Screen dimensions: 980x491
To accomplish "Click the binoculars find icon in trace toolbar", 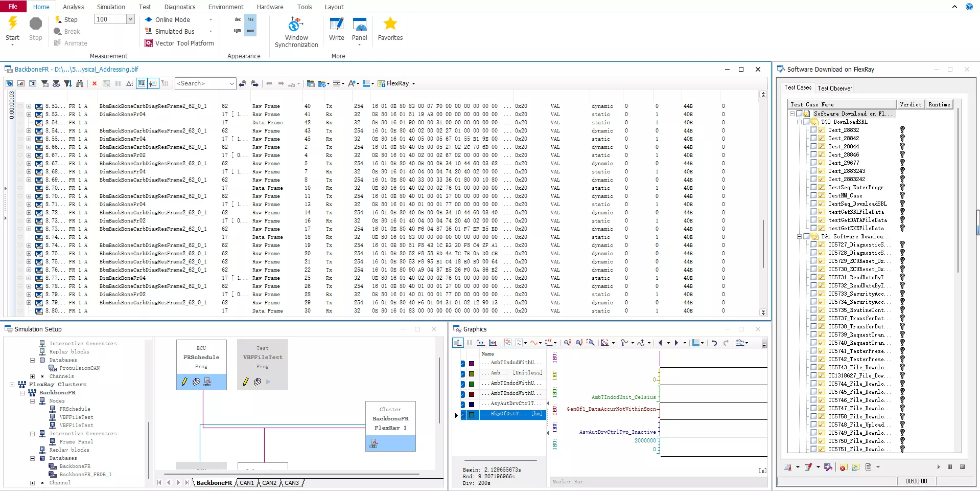I will tap(80, 83).
